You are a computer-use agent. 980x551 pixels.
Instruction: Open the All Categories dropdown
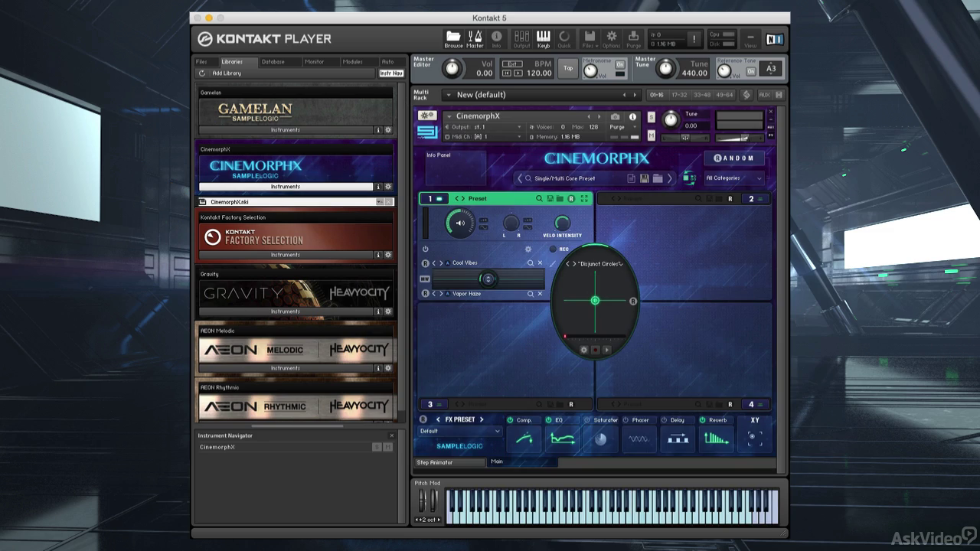tap(733, 178)
